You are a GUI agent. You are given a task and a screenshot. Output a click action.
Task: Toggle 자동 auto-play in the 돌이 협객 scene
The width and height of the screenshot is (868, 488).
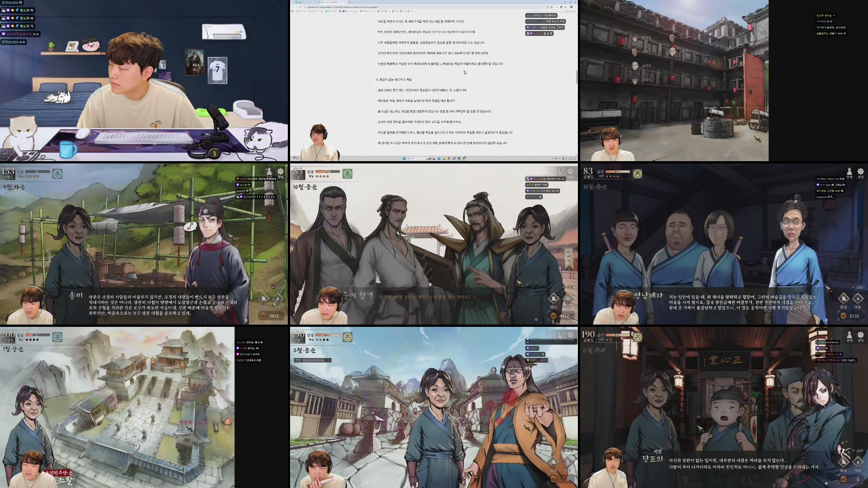pos(567,299)
